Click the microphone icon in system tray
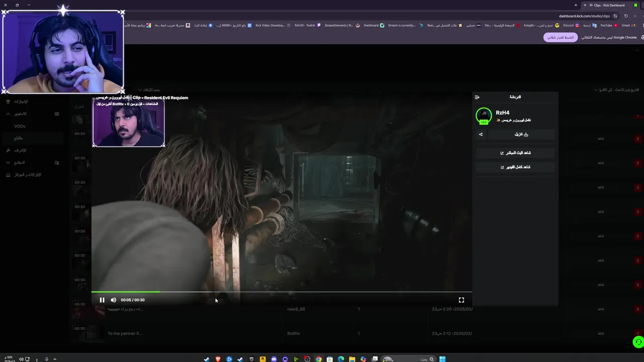Screen dimensions: 644x362 pos(46,359)
